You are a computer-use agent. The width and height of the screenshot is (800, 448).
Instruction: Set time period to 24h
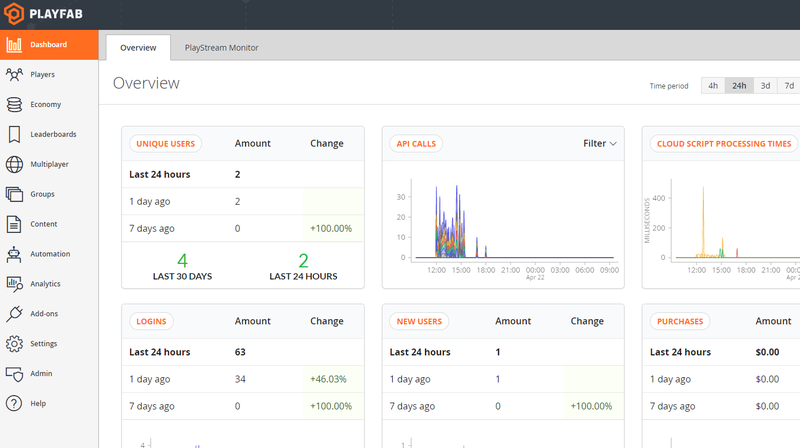tap(739, 86)
